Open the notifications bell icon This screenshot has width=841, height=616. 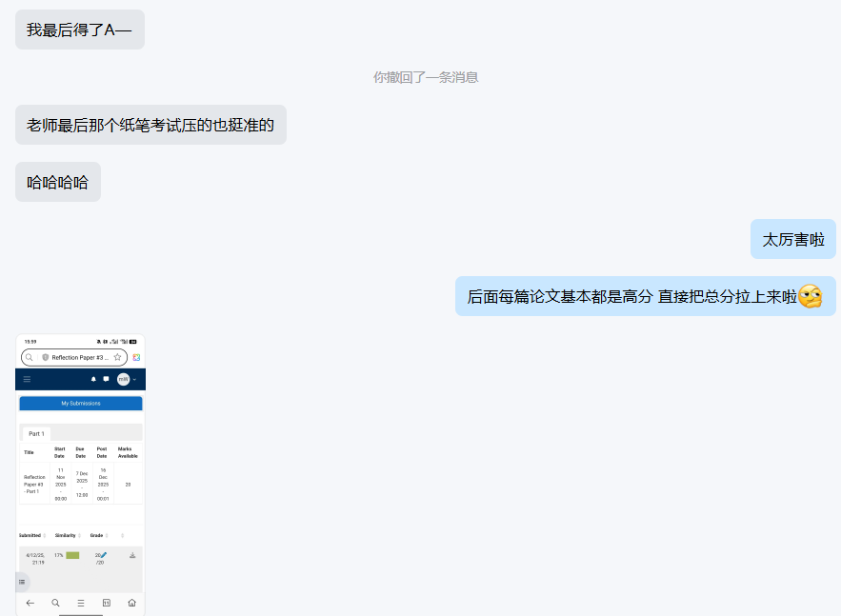[93, 379]
